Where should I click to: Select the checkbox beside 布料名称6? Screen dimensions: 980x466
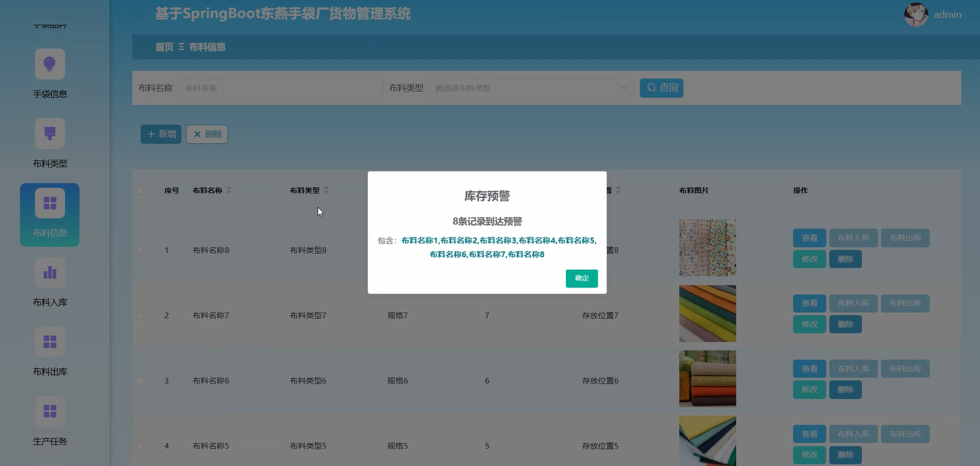coord(140,380)
